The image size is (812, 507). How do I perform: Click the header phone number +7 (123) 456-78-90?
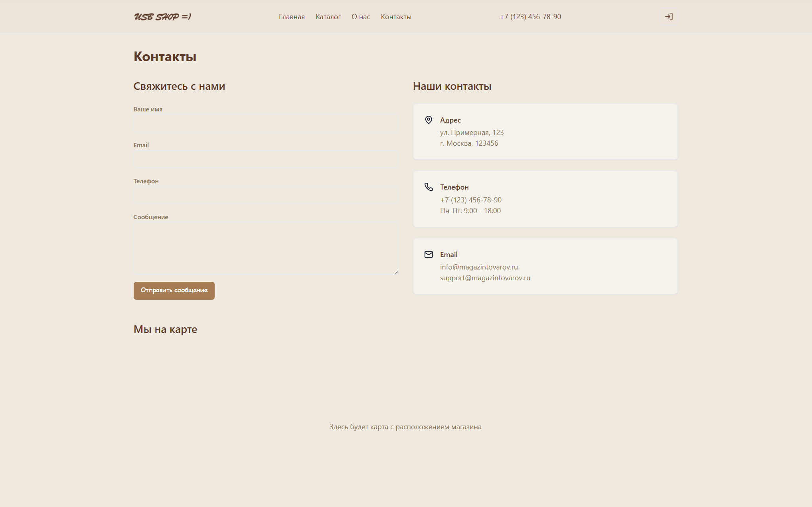[x=529, y=16]
